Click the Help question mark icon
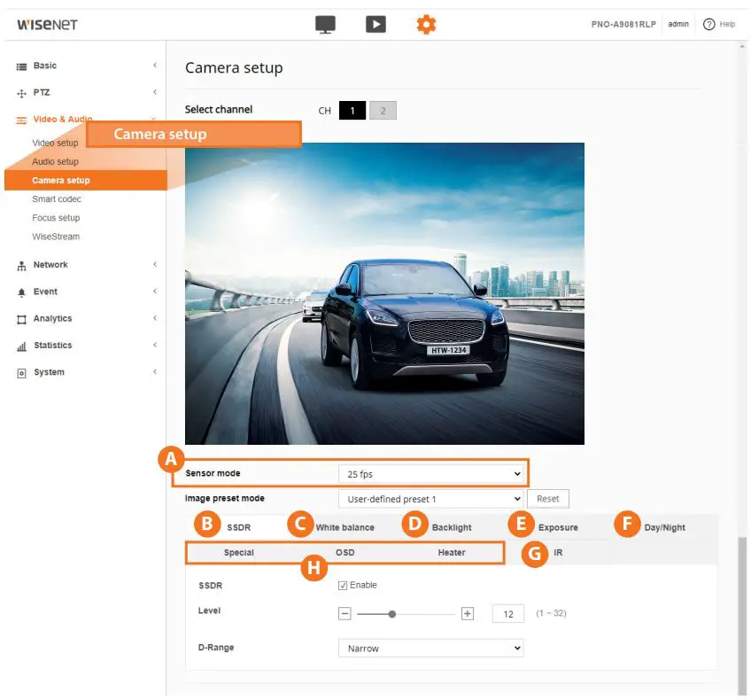 [708, 24]
